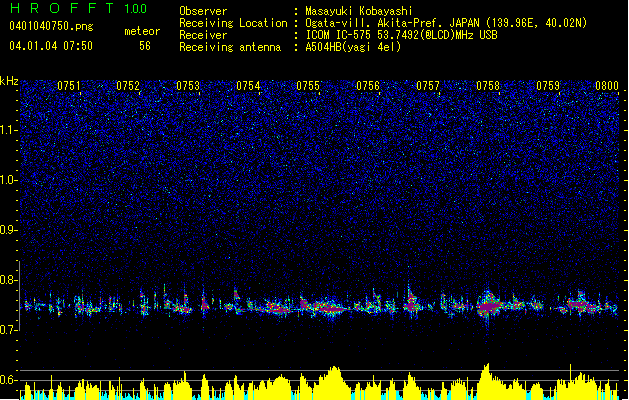This screenshot has width=629, height=400.
Task: Click the HROFFT title text
Action: (62, 8)
